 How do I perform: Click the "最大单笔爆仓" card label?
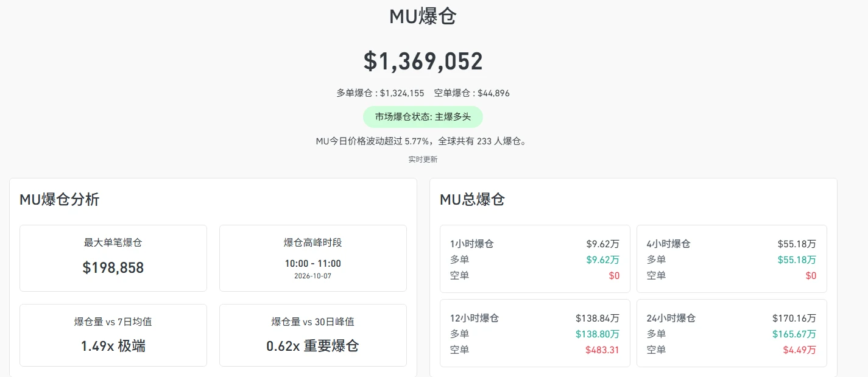[x=113, y=242]
